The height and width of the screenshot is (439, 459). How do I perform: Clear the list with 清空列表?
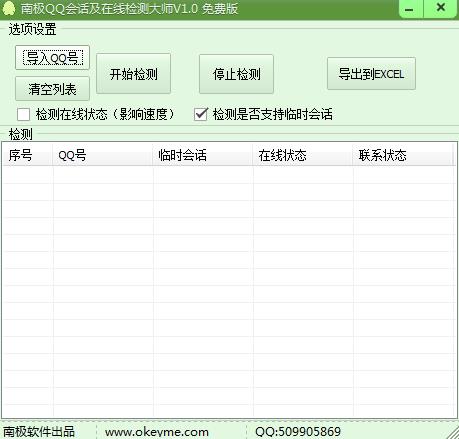52,89
